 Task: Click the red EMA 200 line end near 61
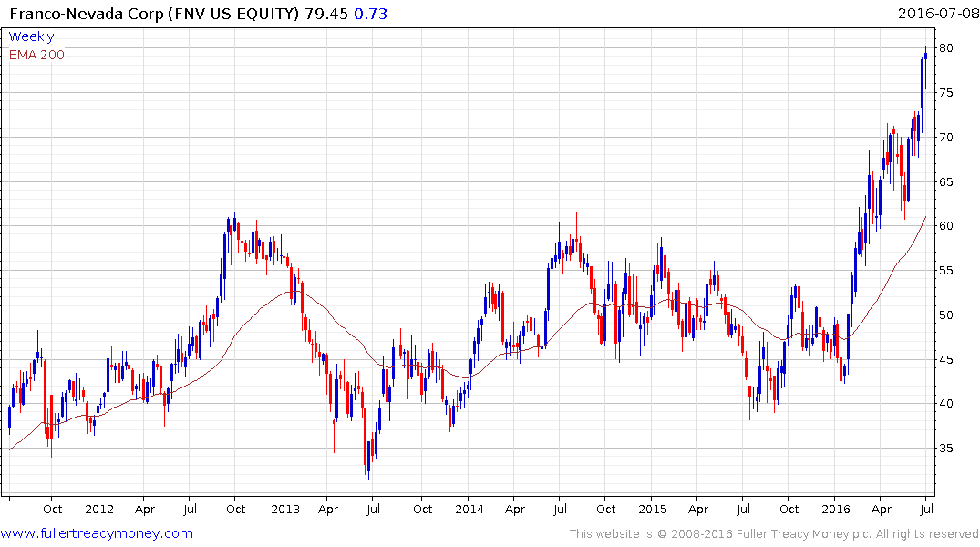[925, 218]
